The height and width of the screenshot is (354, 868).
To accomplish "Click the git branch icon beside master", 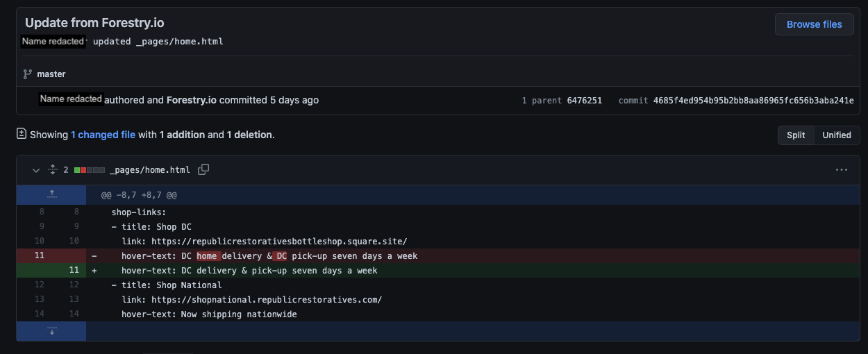I will [x=28, y=74].
